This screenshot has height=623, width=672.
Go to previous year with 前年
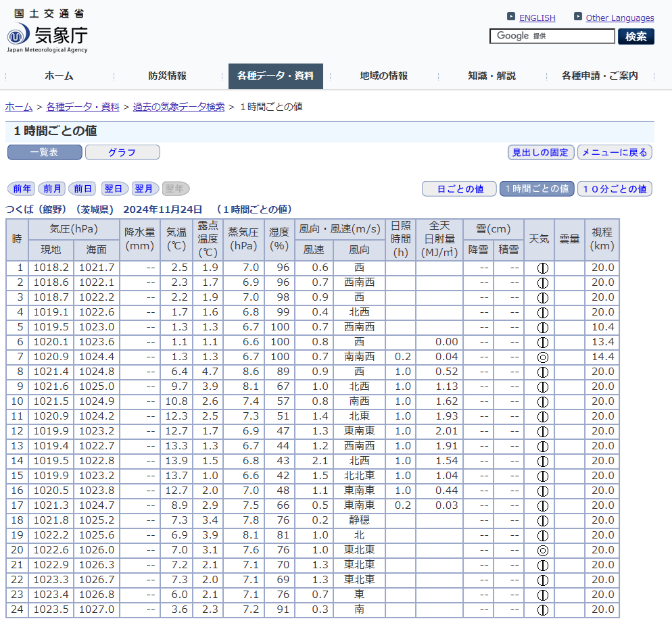pos(22,189)
